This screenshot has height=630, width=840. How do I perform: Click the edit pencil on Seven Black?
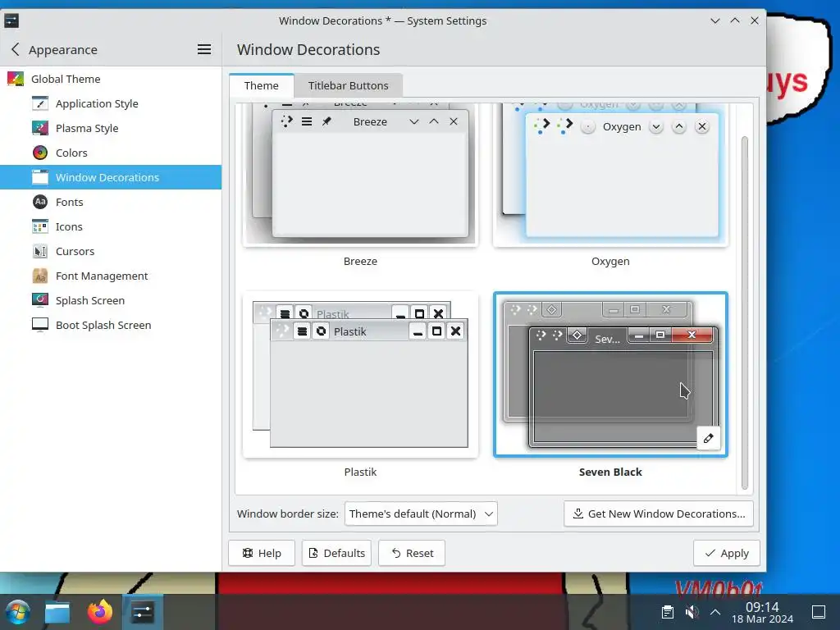pyautogui.click(x=708, y=438)
